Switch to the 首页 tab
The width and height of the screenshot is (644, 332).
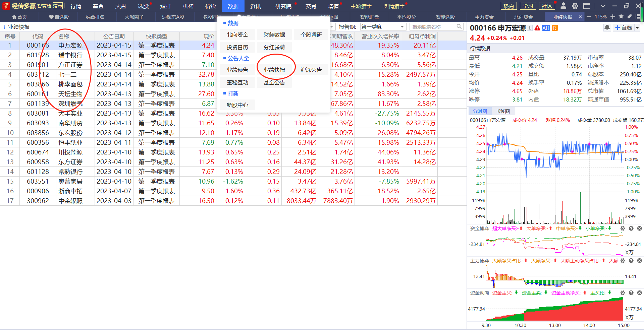coord(19,17)
